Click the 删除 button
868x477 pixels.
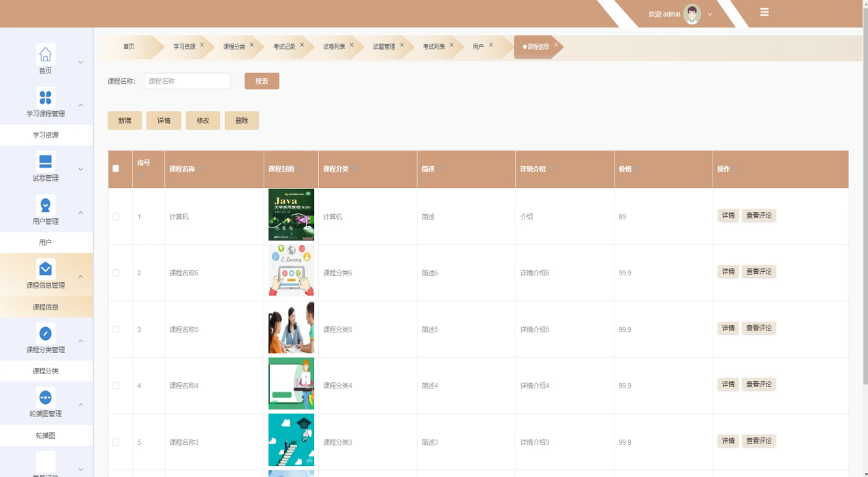[242, 121]
